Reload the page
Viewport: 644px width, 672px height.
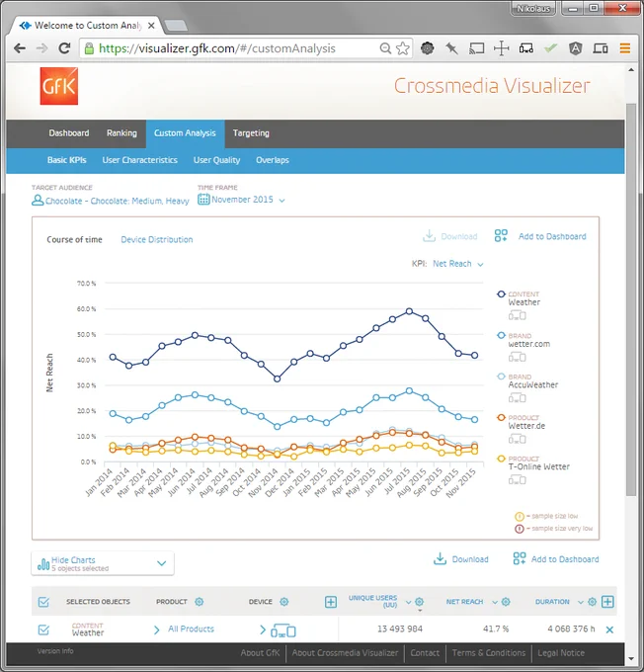point(64,48)
